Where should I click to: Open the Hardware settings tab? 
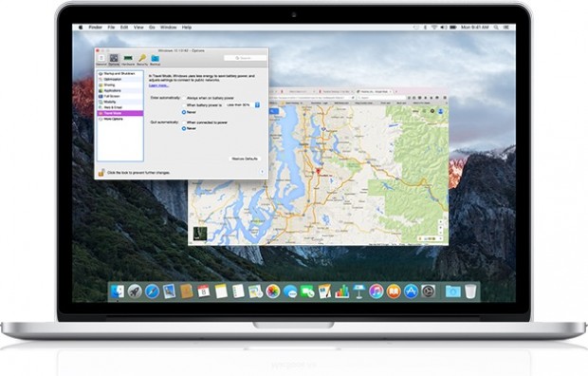click(128, 60)
